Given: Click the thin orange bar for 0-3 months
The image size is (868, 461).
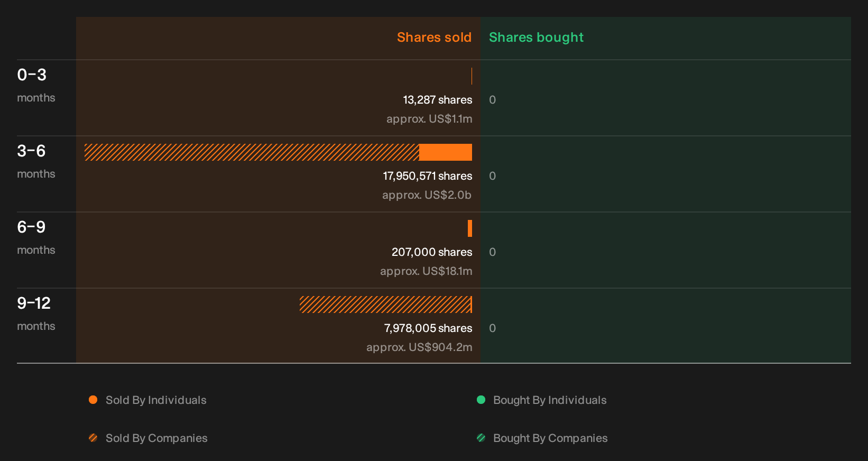Looking at the screenshot, I should (x=472, y=76).
